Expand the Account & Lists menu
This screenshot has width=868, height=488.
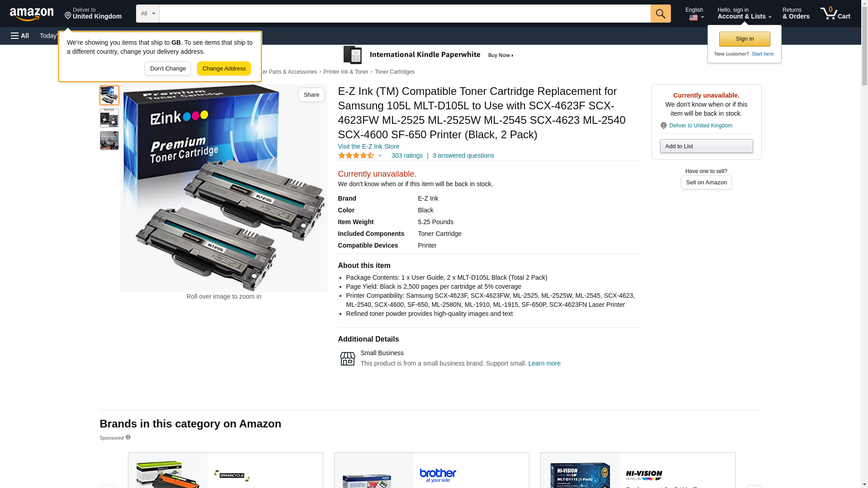coord(744,13)
